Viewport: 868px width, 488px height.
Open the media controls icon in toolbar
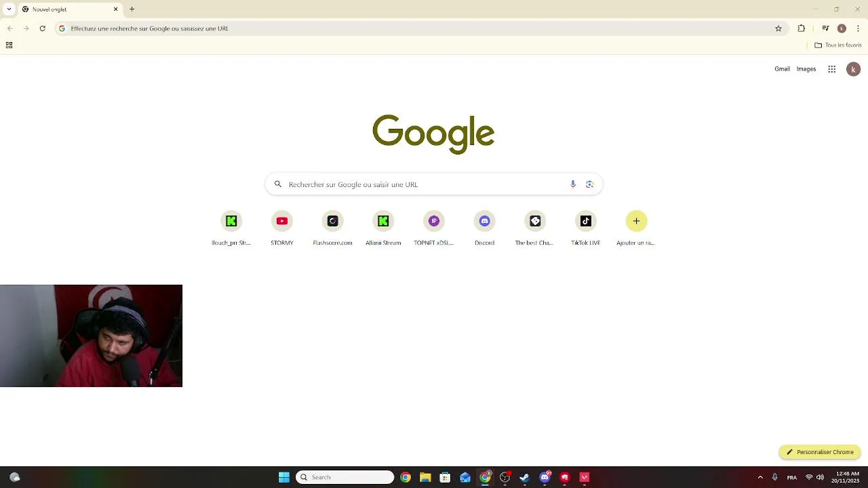pyautogui.click(x=825, y=28)
